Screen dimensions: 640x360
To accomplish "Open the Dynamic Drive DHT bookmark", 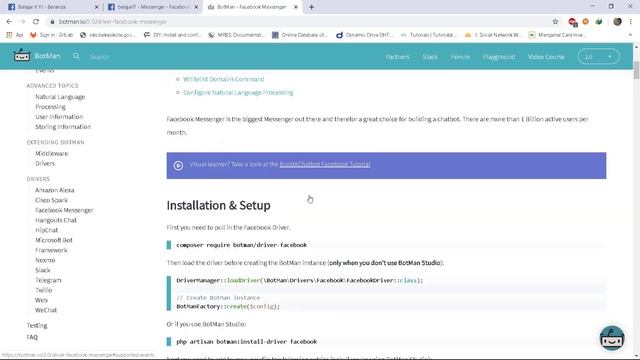I will pyautogui.click(x=364, y=35).
